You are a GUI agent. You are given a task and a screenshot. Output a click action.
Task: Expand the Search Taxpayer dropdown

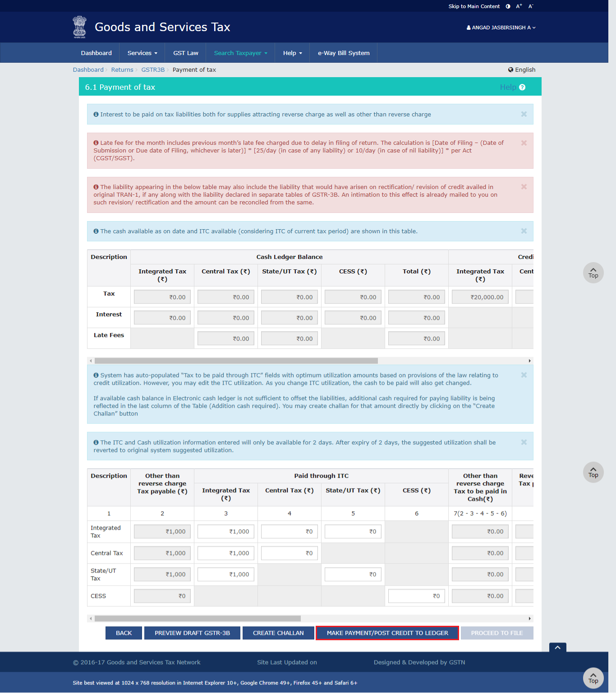tap(240, 53)
